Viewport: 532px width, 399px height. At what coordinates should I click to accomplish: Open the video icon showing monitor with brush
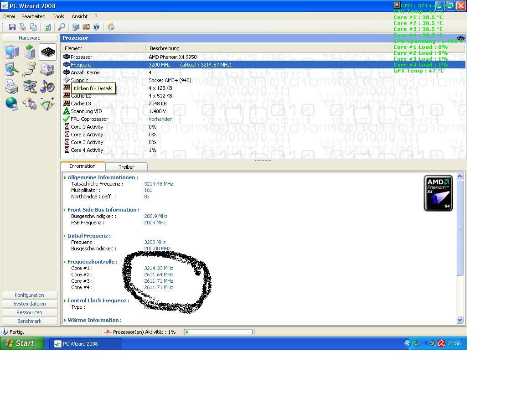pos(12,69)
